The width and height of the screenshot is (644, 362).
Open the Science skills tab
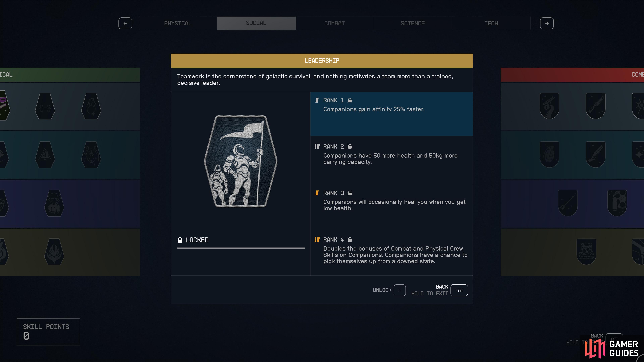413,23
